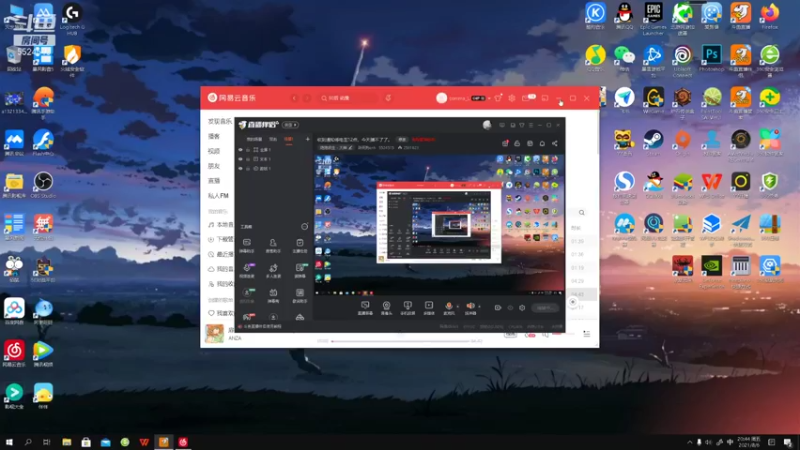
Task: Open the skin (shirt) icon in NetEase header
Action: point(498,98)
